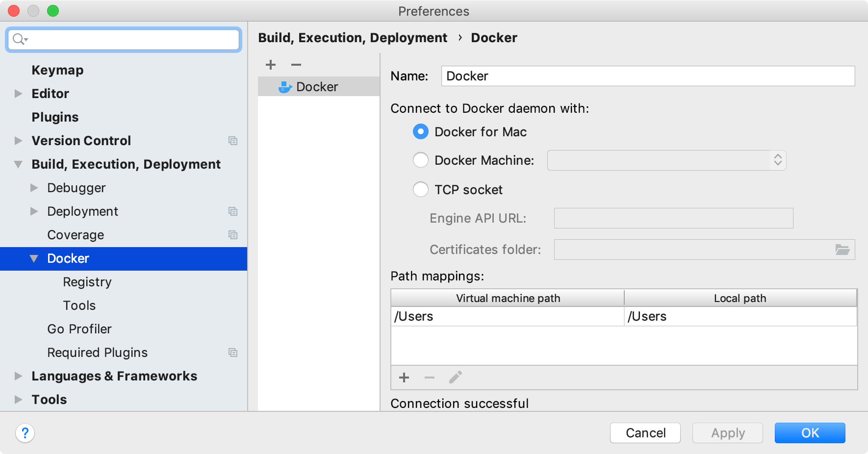Edit path mapping with pencil icon
Image resolution: width=868 pixels, height=454 pixels.
(455, 378)
